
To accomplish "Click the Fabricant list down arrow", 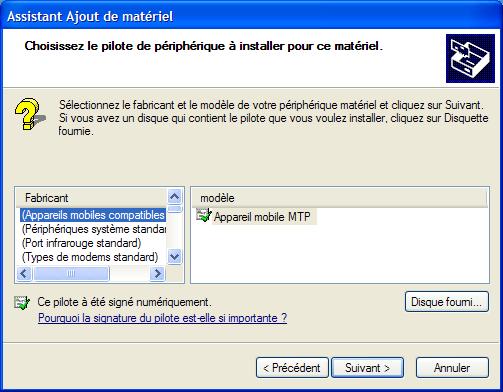I will pos(175,257).
